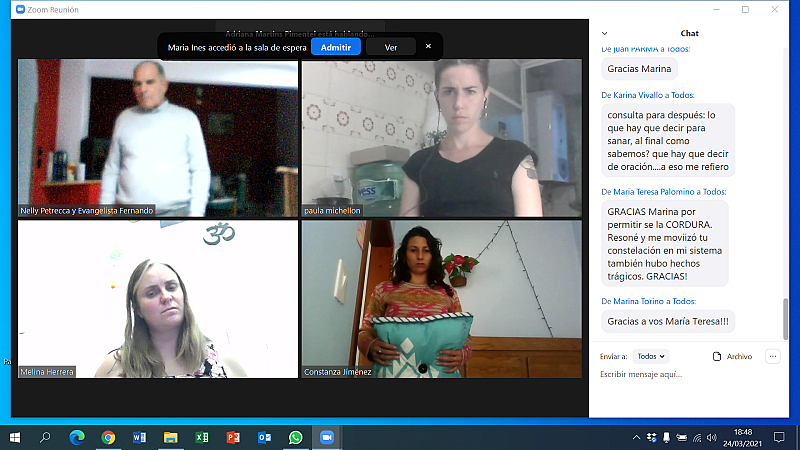
Task: Collapse the Chat panel with the chevron
Action: coord(603,33)
